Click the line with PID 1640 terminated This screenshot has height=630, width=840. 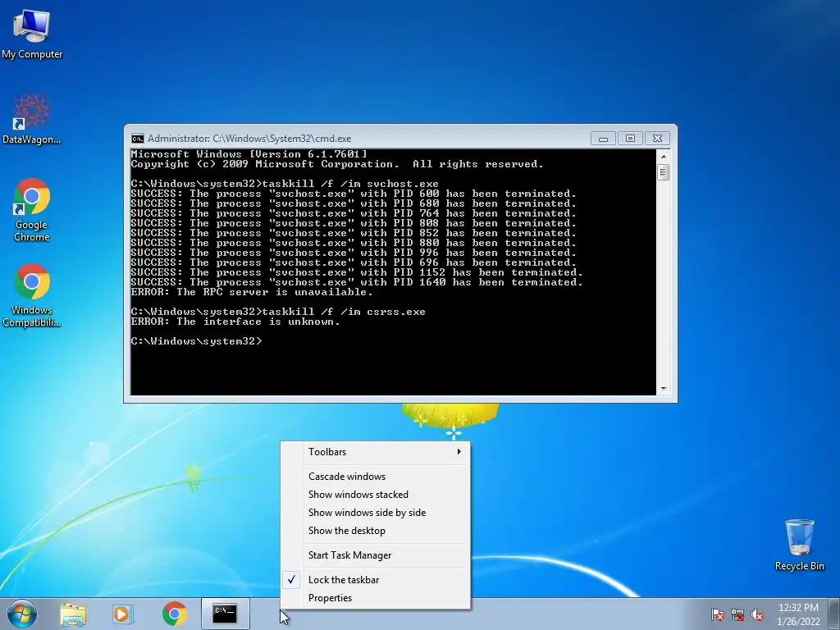[x=356, y=282]
